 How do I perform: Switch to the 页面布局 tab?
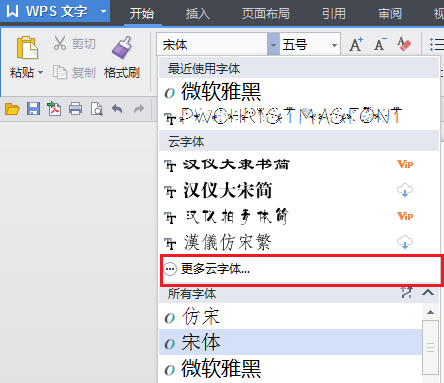266,13
